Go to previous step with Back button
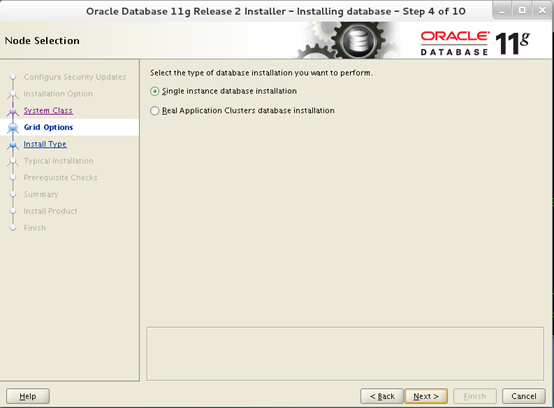 (382, 396)
